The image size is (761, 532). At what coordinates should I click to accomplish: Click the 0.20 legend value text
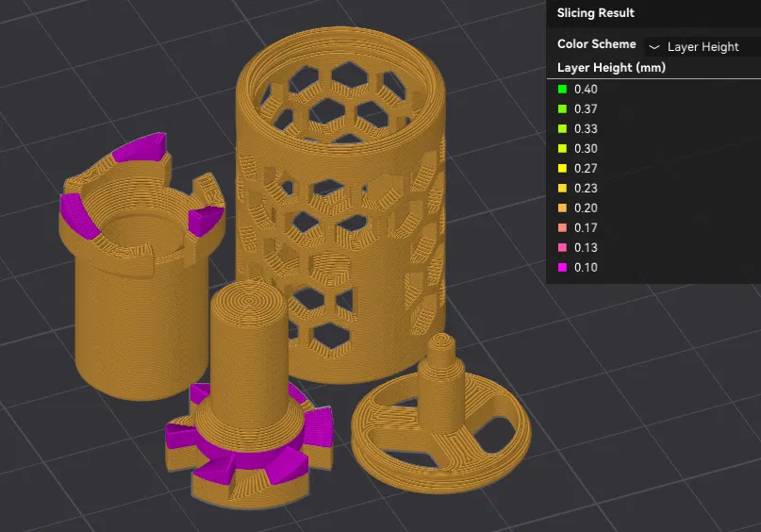586,208
